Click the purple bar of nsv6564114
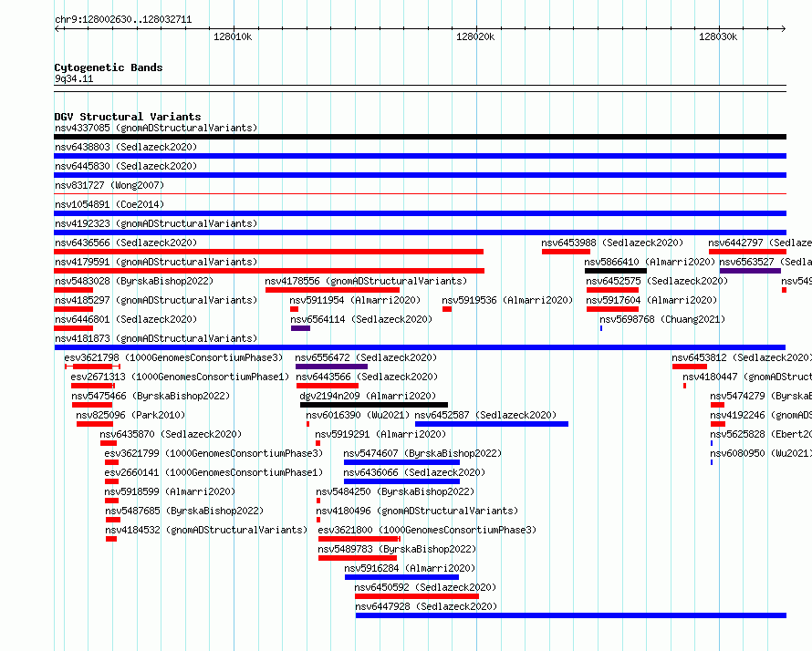This screenshot has height=651, width=812. pos(300,328)
